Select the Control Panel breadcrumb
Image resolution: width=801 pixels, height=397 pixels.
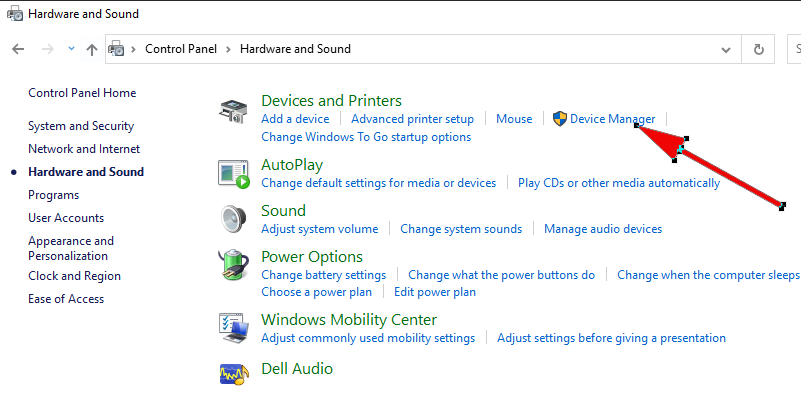[181, 49]
